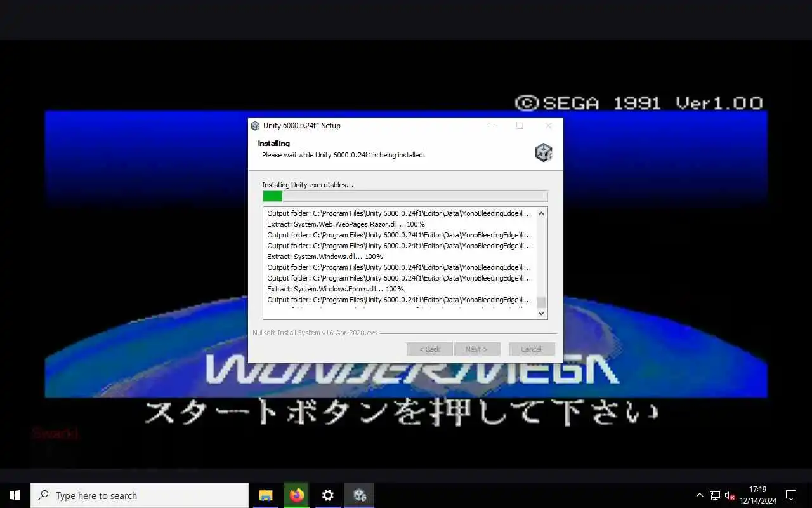Click the 'Installing Unity executables...' status text
Viewport: 812px width, 508px height.
(x=308, y=185)
